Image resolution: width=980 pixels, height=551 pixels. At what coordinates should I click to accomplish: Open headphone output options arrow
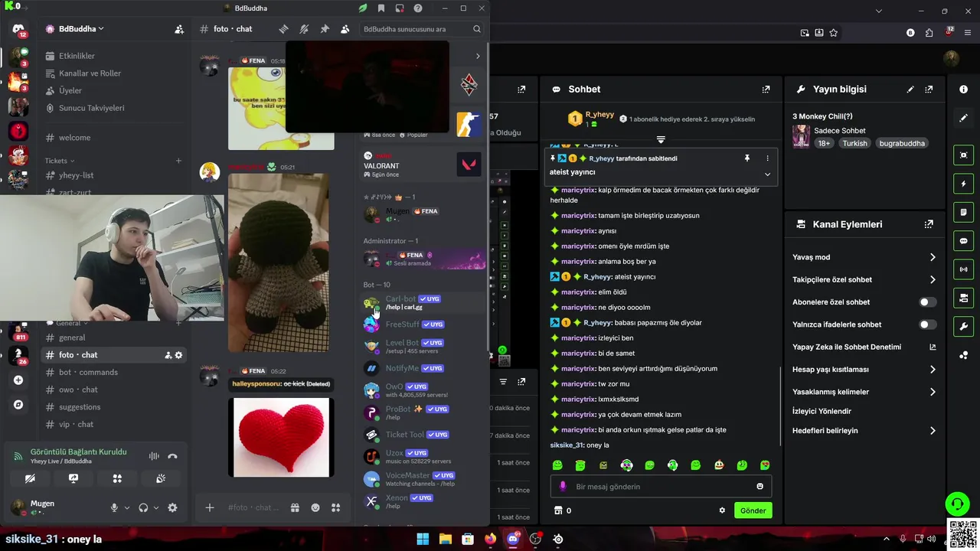(156, 507)
